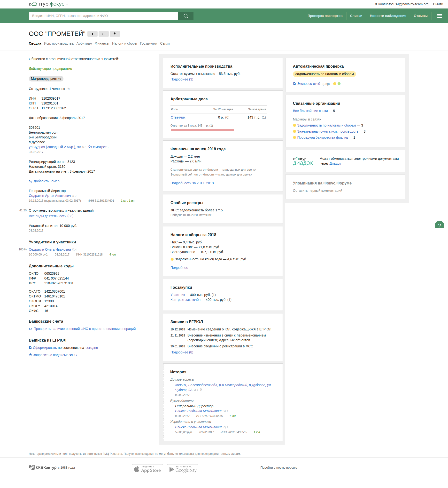
Task: Switch to the Арбитраж tab
Action: 84,43
